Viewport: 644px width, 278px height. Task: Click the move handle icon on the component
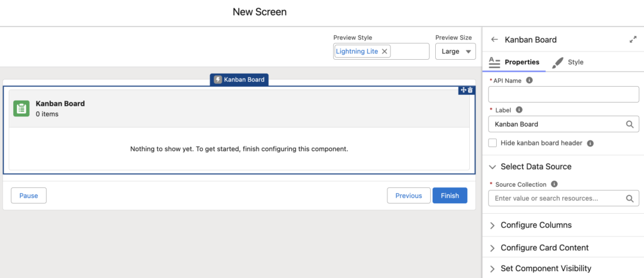click(464, 90)
